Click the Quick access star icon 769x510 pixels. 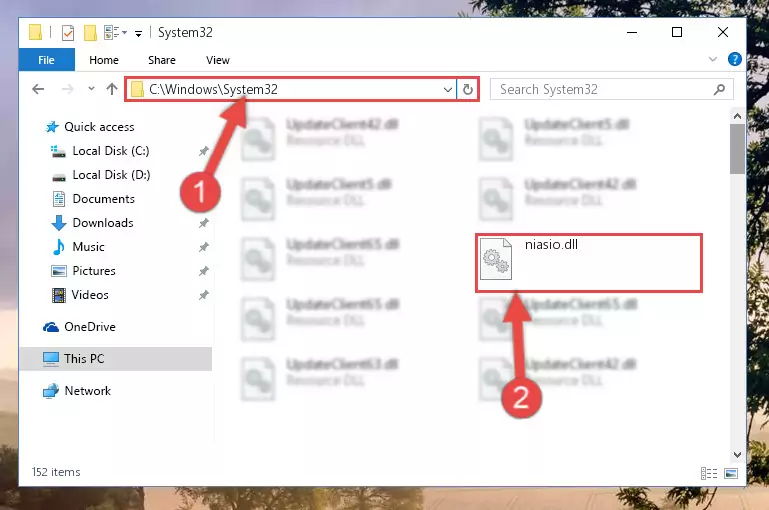click(52, 127)
